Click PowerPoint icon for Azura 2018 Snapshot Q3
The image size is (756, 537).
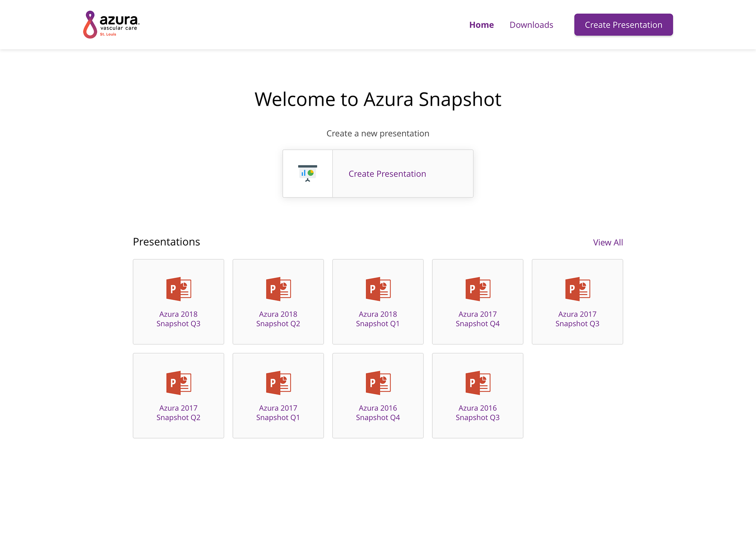coord(178,289)
